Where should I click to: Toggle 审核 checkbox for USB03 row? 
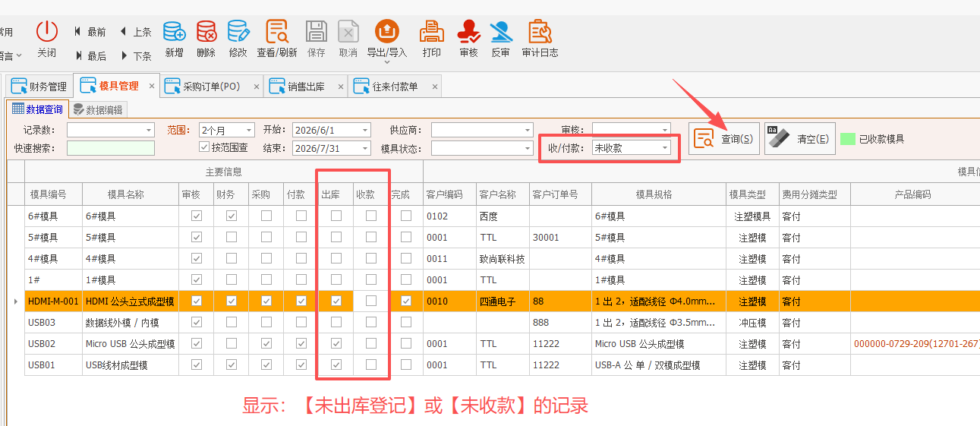click(x=197, y=322)
